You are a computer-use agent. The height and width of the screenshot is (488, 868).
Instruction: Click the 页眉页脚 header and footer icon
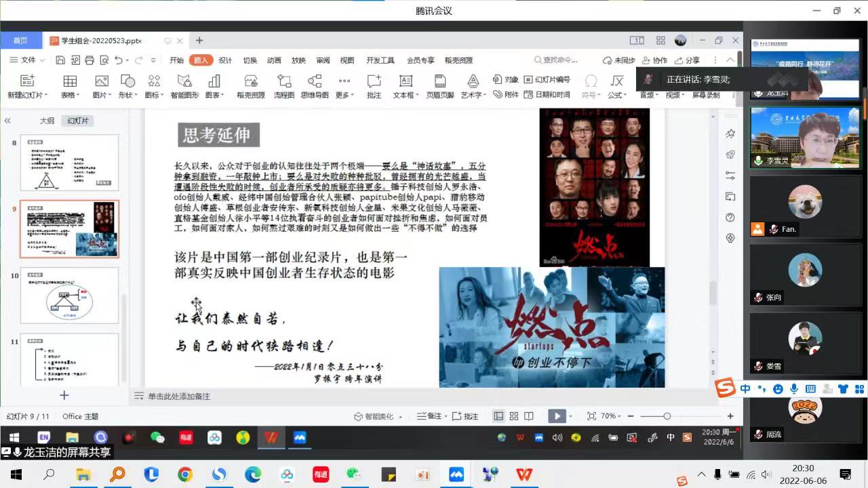click(x=440, y=86)
